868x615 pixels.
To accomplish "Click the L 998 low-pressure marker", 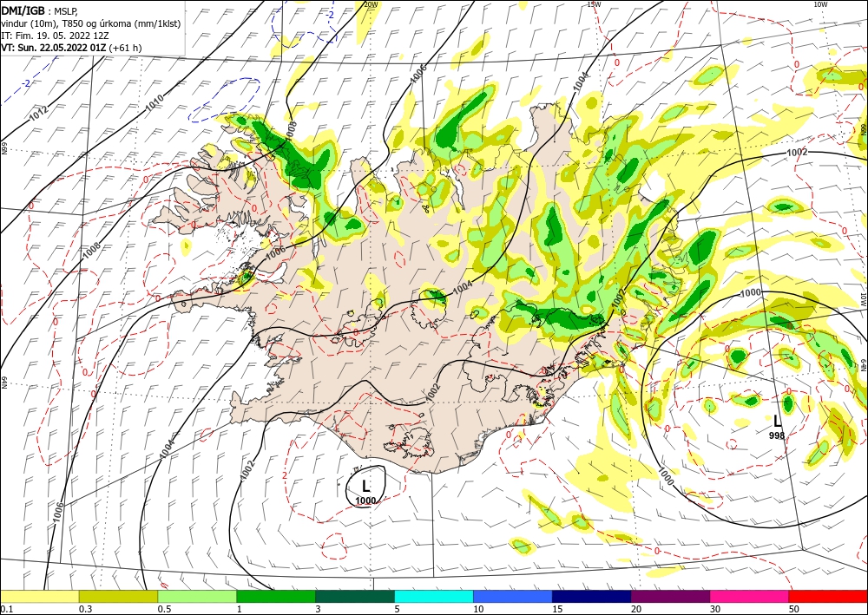I will [x=777, y=427].
